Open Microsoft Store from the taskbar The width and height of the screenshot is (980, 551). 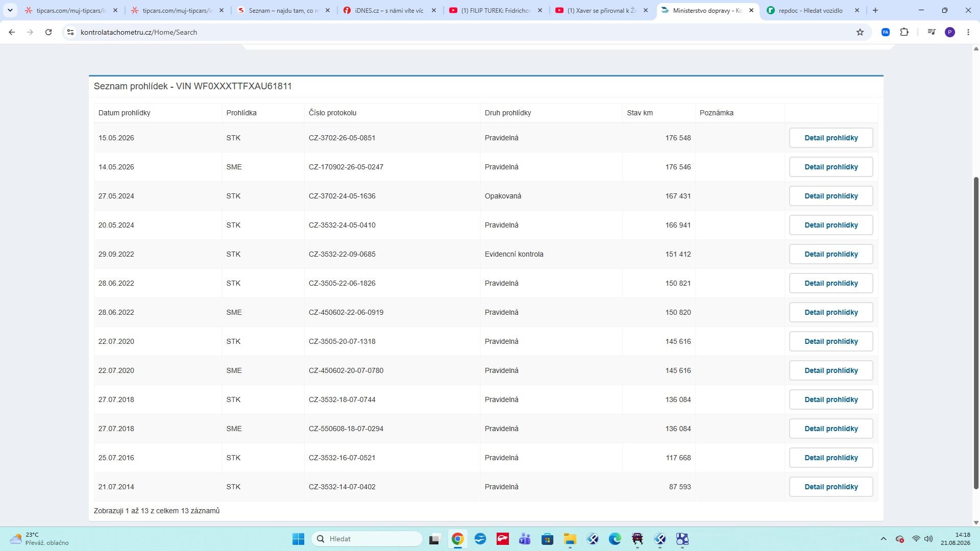coord(547,539)
